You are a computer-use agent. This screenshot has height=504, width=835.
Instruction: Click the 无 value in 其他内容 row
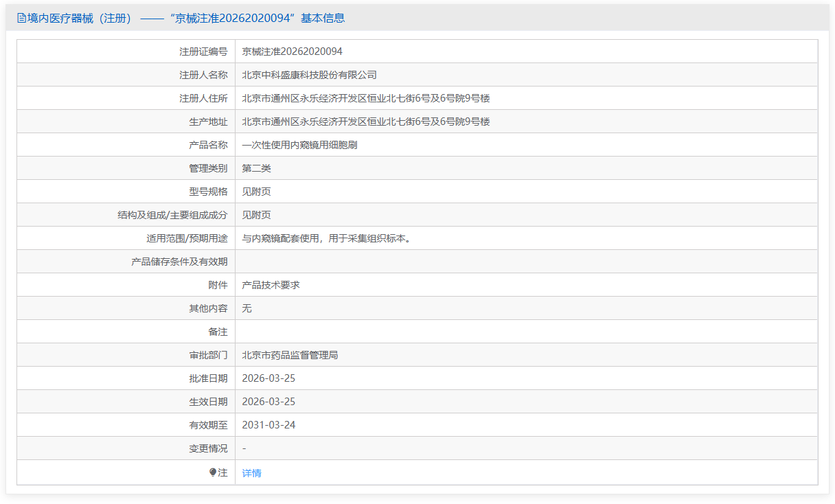(x=247, y=308)
